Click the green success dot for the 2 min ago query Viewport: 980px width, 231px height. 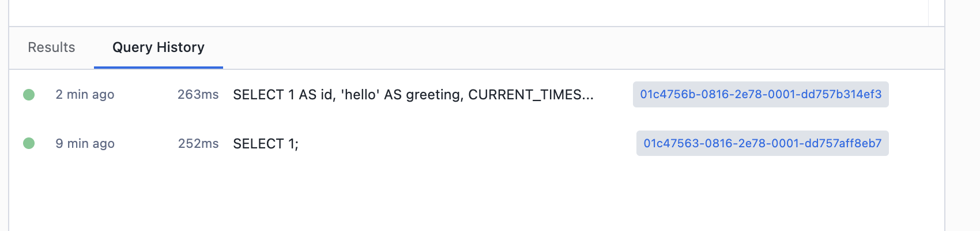[29, 95]
